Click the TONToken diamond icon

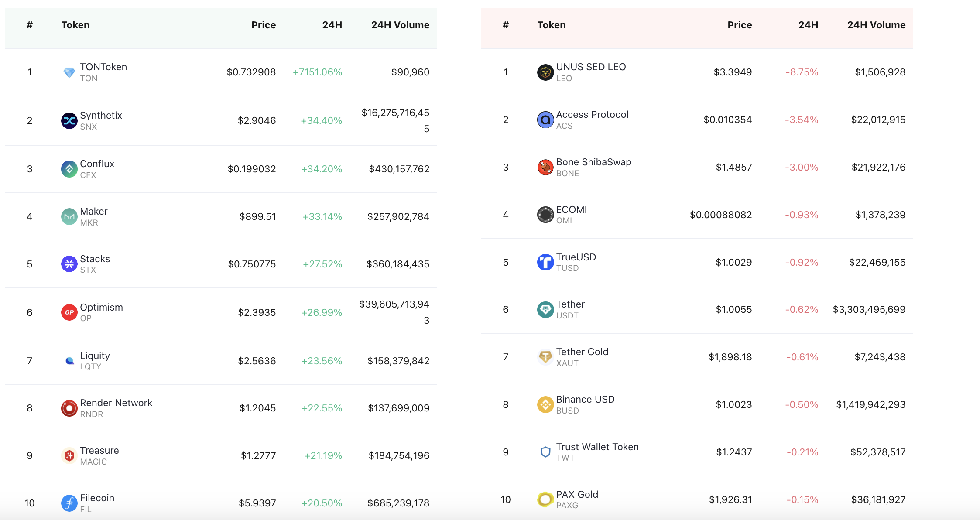click(69, 72)
